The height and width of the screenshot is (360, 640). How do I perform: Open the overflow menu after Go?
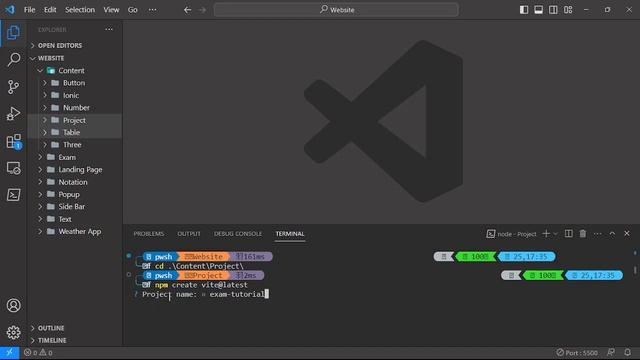152,10
